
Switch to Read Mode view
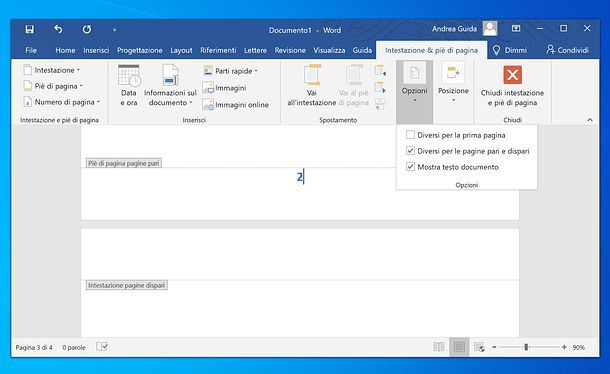click(x=438, y=347)
